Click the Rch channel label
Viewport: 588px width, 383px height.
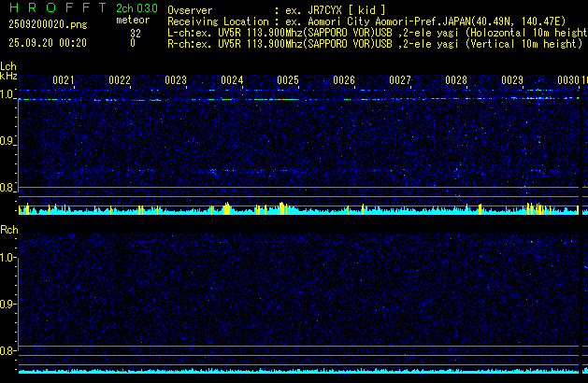point(8,229)
